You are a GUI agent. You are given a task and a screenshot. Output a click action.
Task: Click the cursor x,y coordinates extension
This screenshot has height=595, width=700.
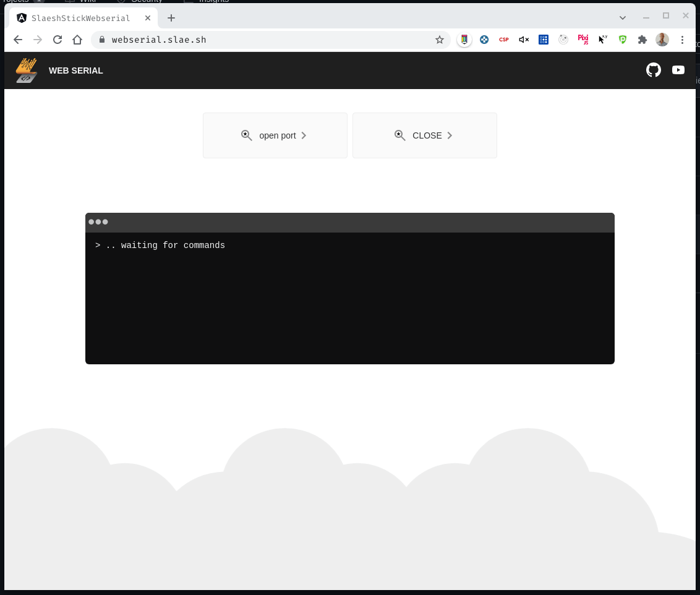point(603,40)
